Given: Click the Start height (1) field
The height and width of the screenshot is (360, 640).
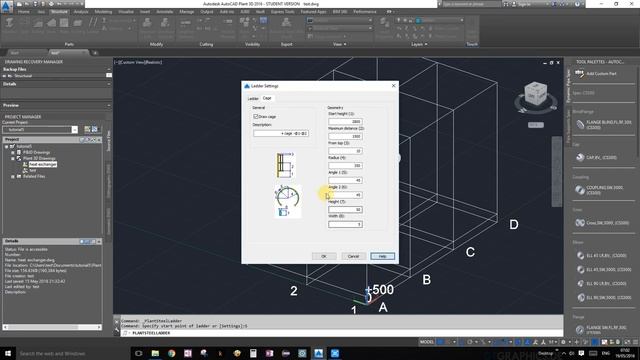Looking at the screenshot, I should (345, 122).
